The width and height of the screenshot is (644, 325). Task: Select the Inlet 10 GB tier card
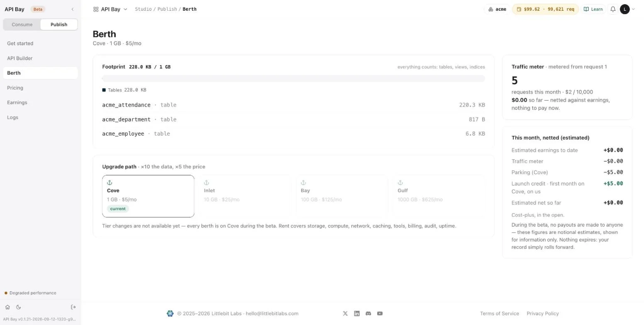[245, 196]
